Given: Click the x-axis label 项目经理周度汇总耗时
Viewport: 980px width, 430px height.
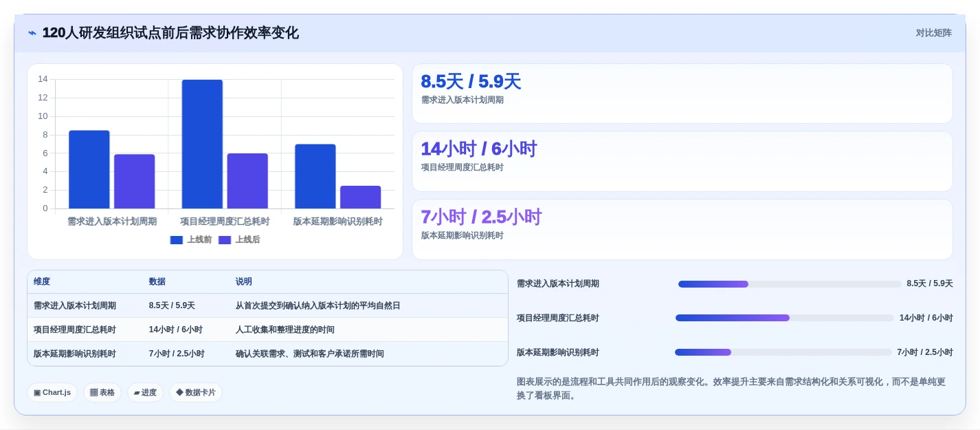Looking at the screenshot, I should tap(225, 222).
